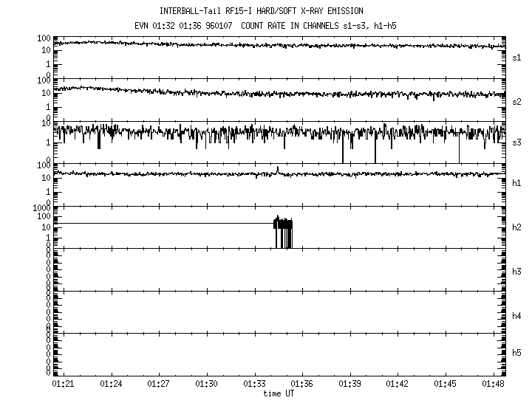Image resolution: width=532 pixels, height=406 pixels.
Task: Click the dense data burst in h2 panel
Action: click(x=283, y=230)
